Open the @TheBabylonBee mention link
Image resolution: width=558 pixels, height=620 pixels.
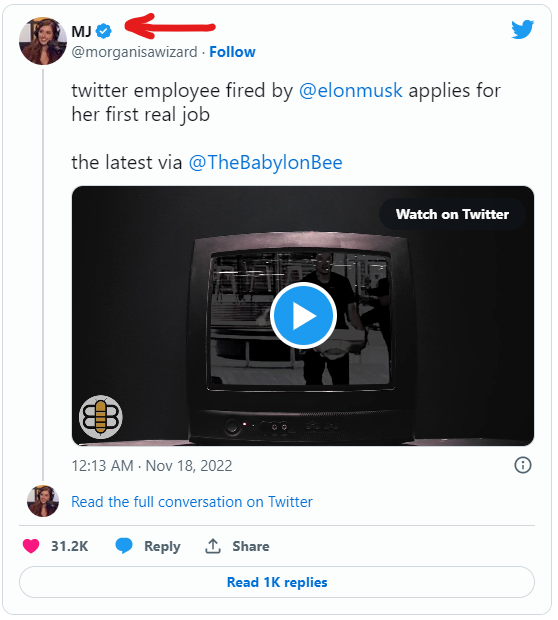(265, 163)
